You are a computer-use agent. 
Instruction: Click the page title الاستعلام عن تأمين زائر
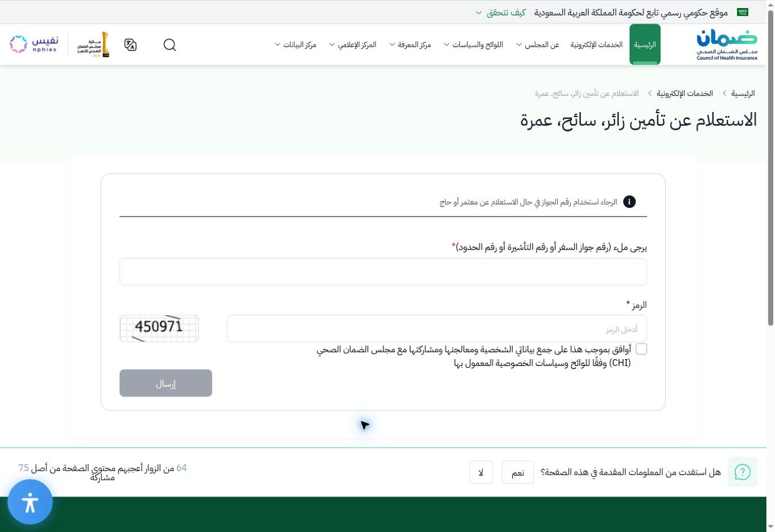click(639, 120)
